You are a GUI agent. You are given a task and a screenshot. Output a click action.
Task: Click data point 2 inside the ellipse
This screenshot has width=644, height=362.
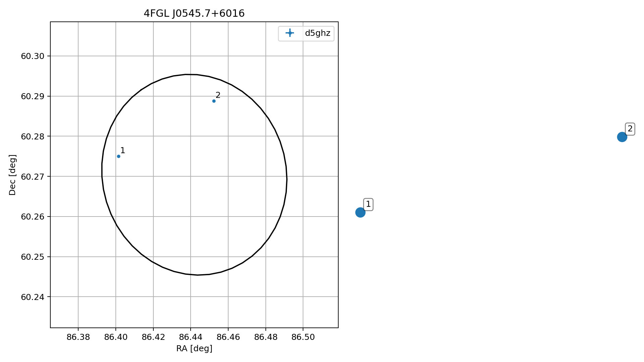214,101
